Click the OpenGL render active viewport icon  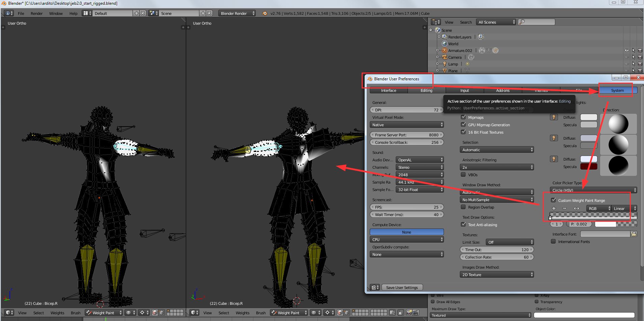409,313
